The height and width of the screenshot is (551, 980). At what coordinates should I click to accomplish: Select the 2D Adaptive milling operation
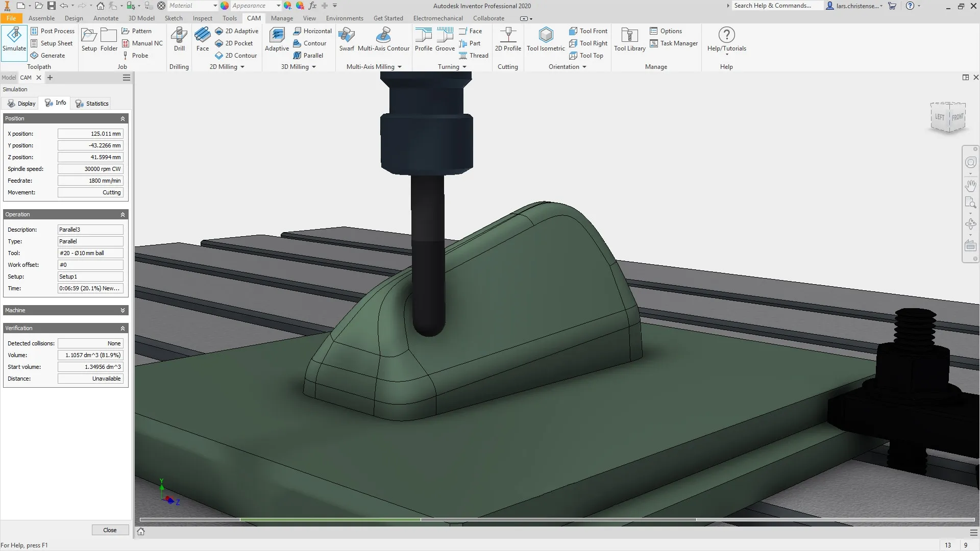(237, 31)
